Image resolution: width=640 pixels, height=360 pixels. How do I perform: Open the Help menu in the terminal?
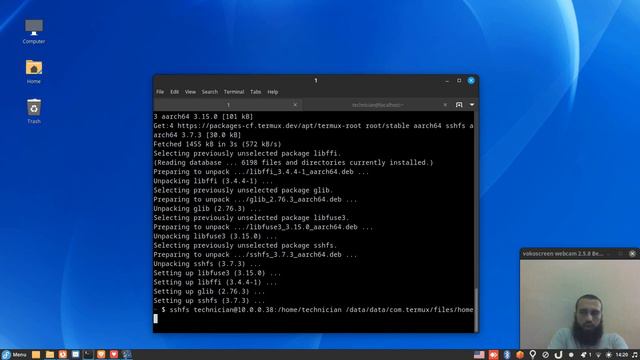click(273, 92)
